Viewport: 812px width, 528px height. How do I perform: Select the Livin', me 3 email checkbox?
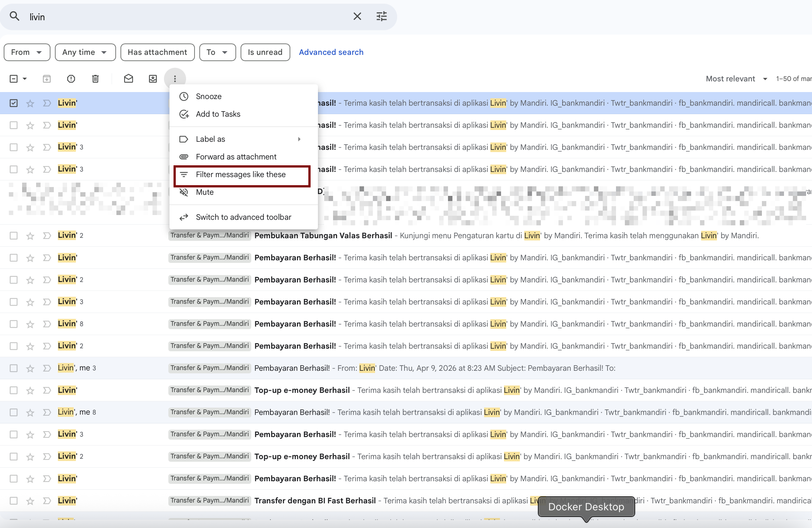point(14,368)
